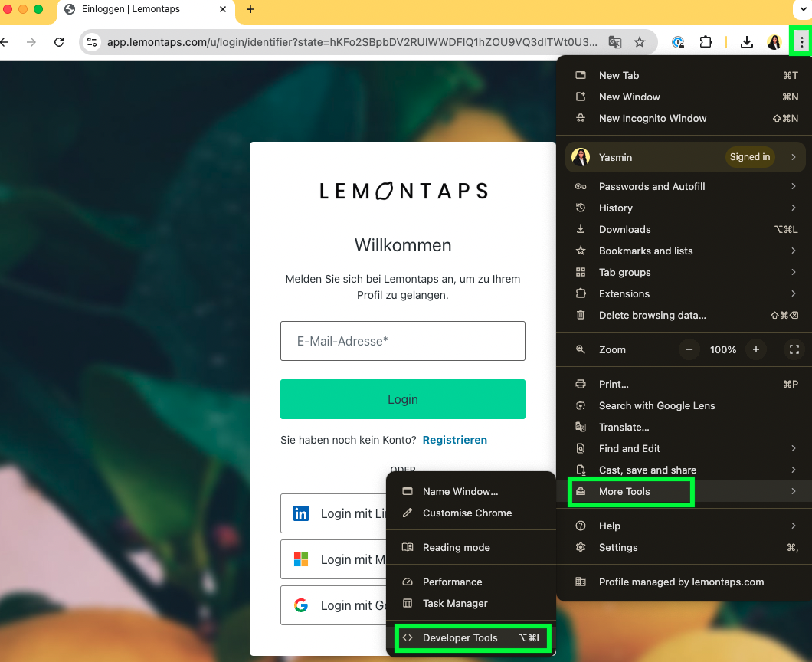Image resolution: width=812 pixels, height=662 pixels.
Task: Increase zoom with plus button
Action: point(755,349)
